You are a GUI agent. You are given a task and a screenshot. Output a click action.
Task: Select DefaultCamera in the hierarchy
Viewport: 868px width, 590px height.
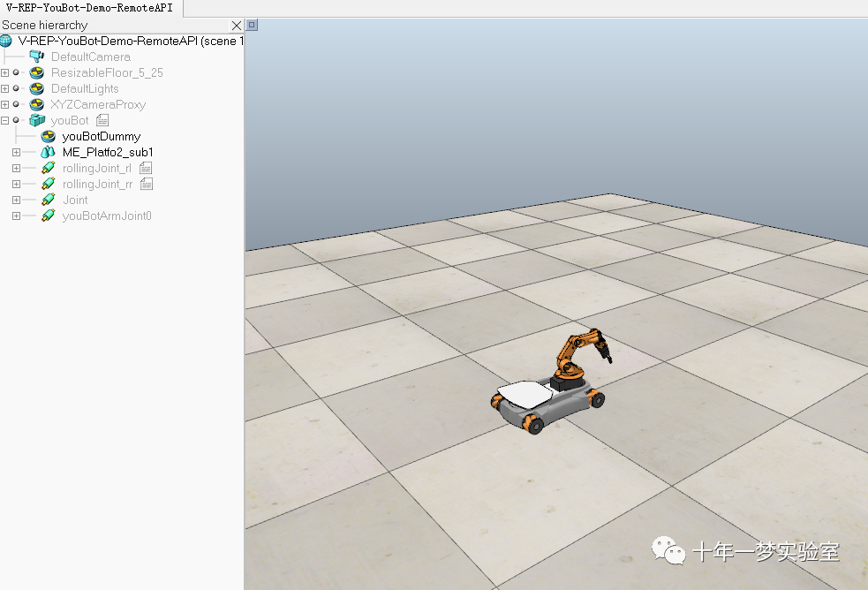tap(91, 57)
